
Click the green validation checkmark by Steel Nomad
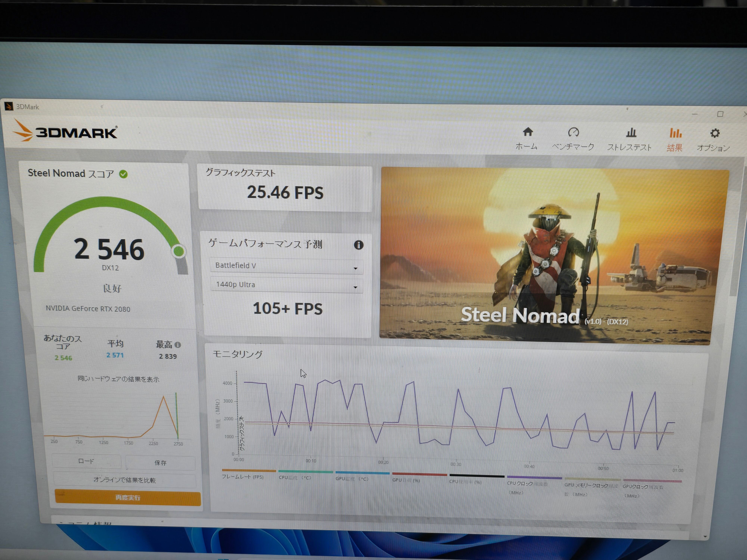[123, 174]
